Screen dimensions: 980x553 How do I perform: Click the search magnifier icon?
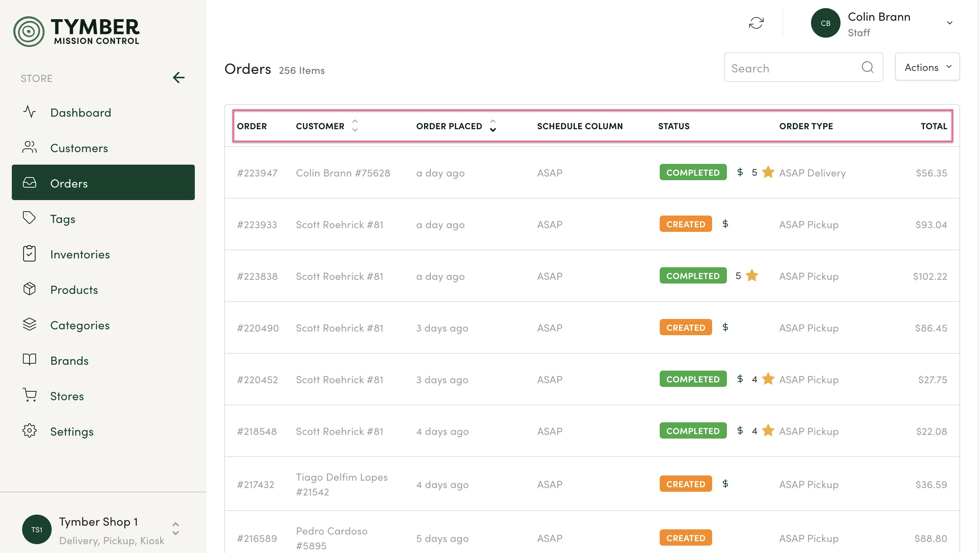pos(867,67)
